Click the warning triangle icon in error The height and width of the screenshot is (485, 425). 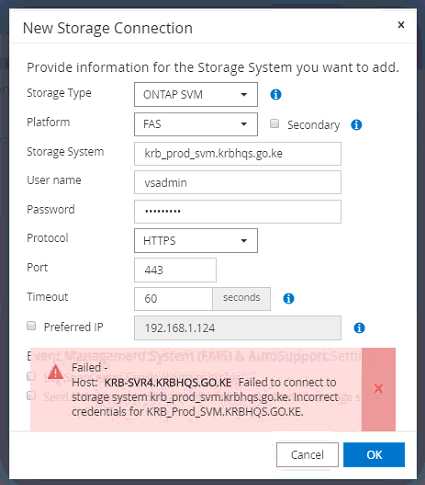point(55,372)
